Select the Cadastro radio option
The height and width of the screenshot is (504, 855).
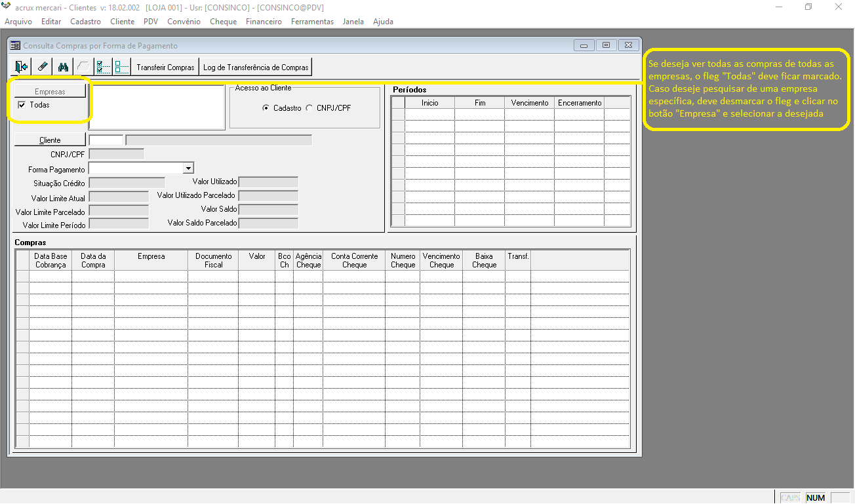point(266,108)
